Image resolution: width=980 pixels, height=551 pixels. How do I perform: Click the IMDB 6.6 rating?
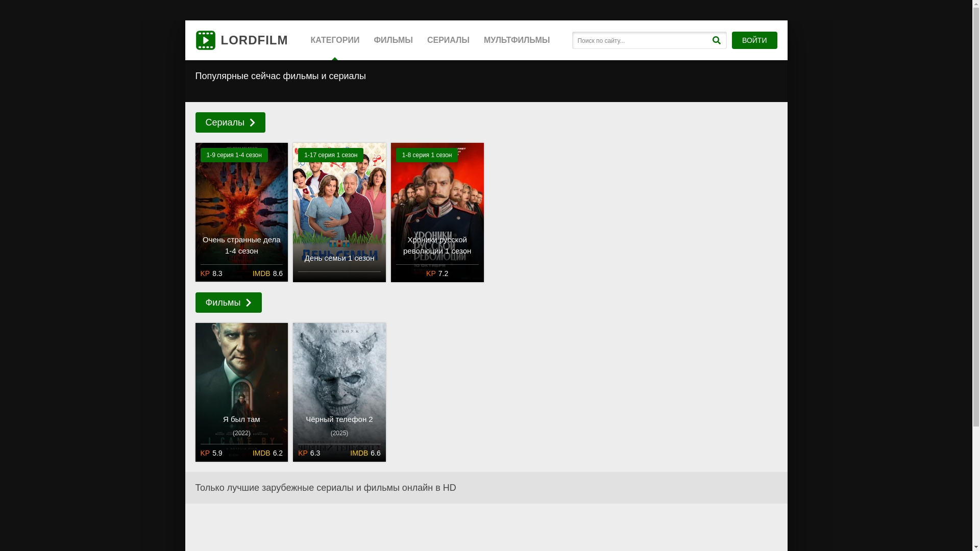point(365,453)
